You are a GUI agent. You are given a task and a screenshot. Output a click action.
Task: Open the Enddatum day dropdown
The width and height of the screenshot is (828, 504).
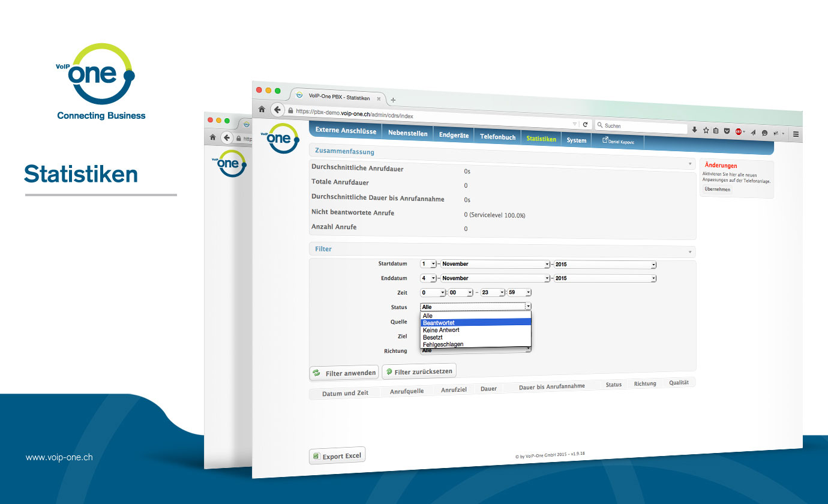(x=428, y=278)
